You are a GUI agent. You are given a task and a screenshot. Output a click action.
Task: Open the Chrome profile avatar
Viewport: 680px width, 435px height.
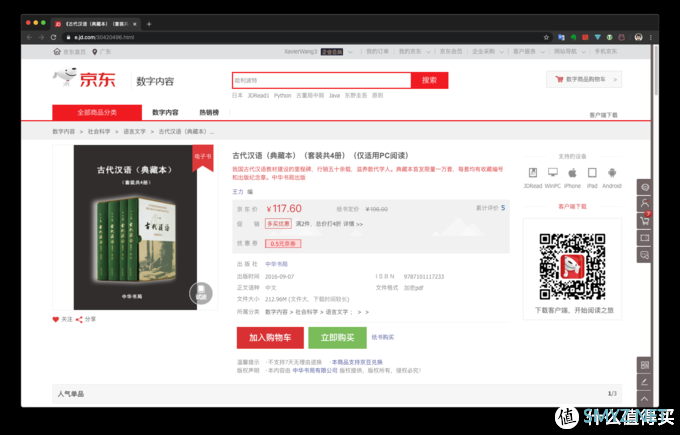(638, 37)
